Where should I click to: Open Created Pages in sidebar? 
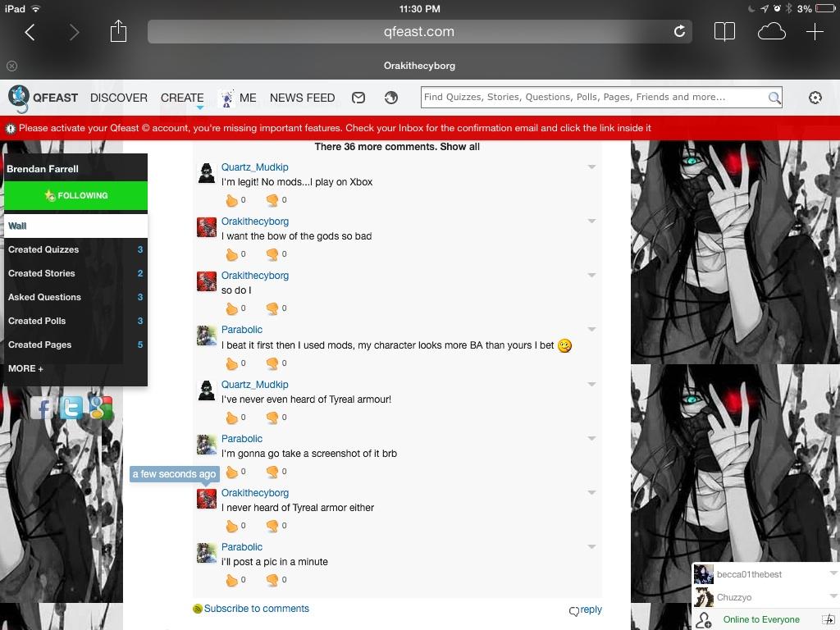tap(75, 345)
